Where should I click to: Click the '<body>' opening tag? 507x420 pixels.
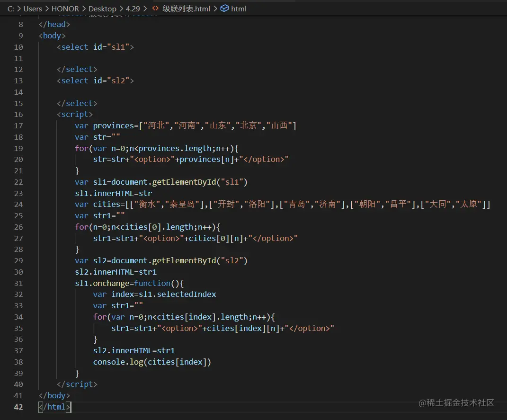[x=52, y=36]
